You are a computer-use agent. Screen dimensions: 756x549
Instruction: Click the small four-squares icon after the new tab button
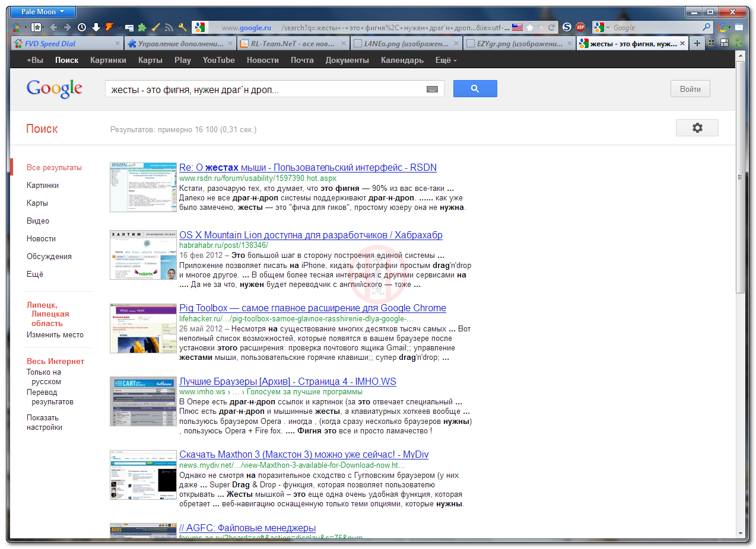pos(711,43)
